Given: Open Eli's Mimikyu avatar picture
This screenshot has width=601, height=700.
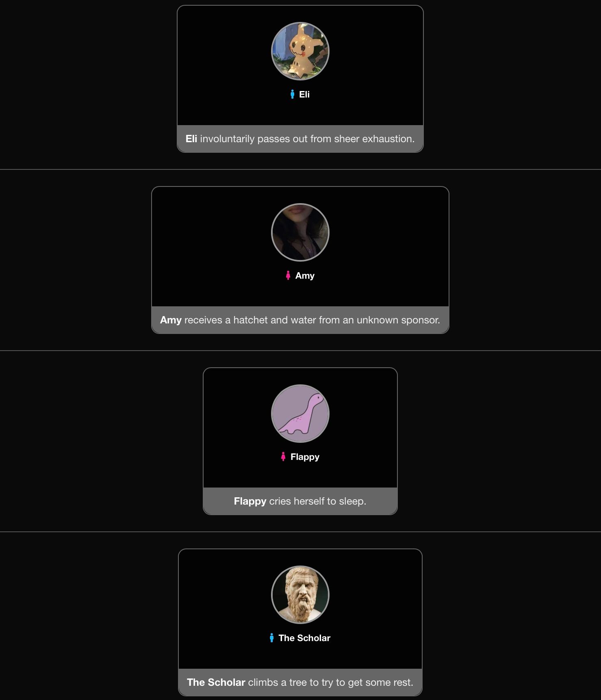Looking at the screenshot, I should pos(300,51).
